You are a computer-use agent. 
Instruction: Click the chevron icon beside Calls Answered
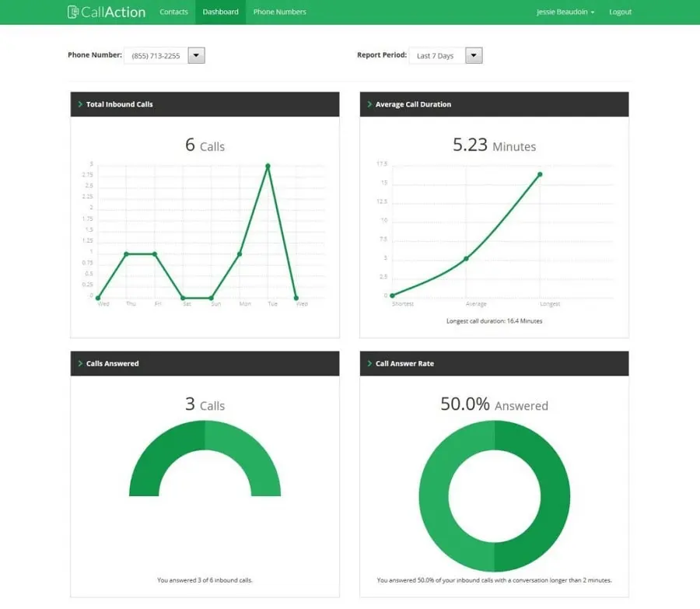tap(80, 363)
